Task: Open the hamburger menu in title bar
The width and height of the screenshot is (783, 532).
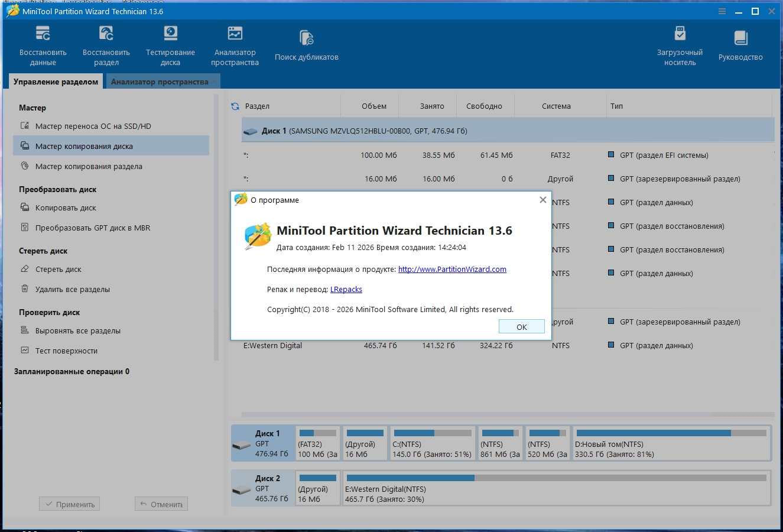Action: tap(722, 11)
